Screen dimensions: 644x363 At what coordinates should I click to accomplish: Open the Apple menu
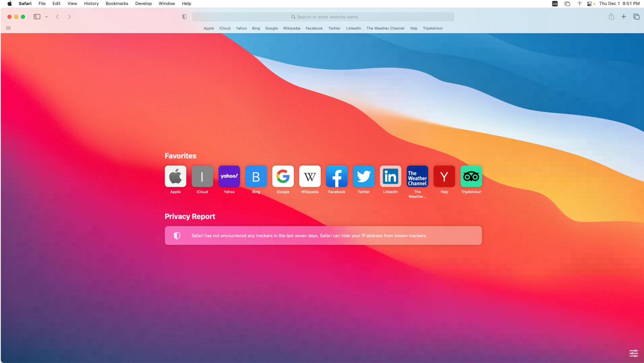click(x=10, y=3)
